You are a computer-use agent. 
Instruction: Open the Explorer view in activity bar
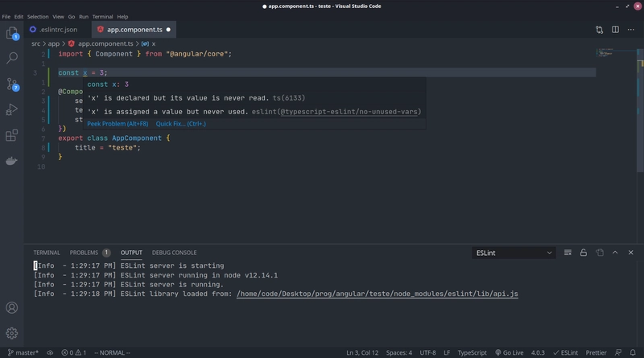(12, 33)
